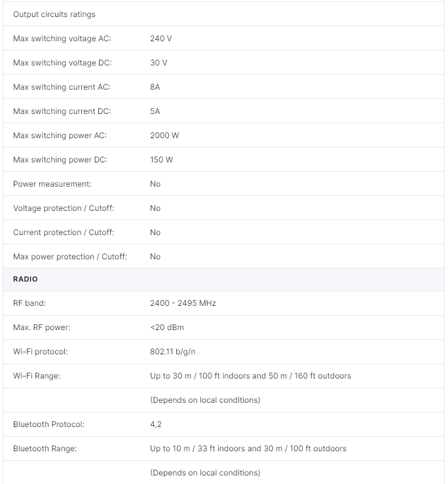
Task: Click the 150 W power DC value
Action: [x=162, y=160]
